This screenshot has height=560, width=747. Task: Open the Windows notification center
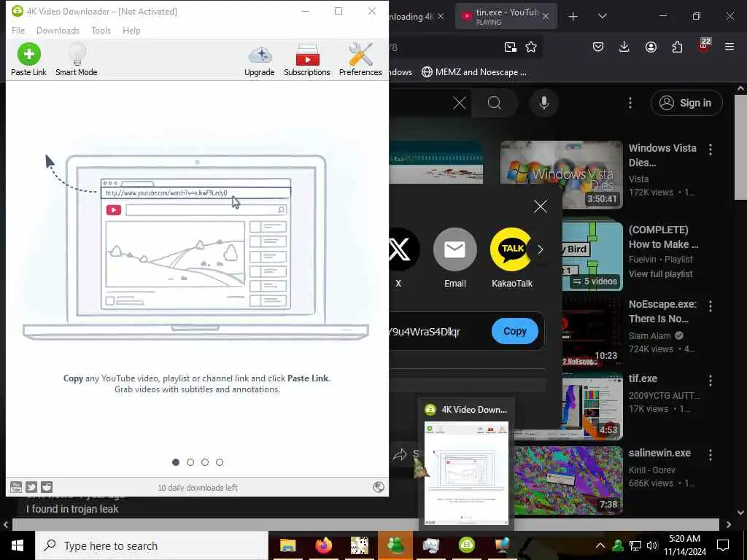pyautogui.click(x=723, y=545)
